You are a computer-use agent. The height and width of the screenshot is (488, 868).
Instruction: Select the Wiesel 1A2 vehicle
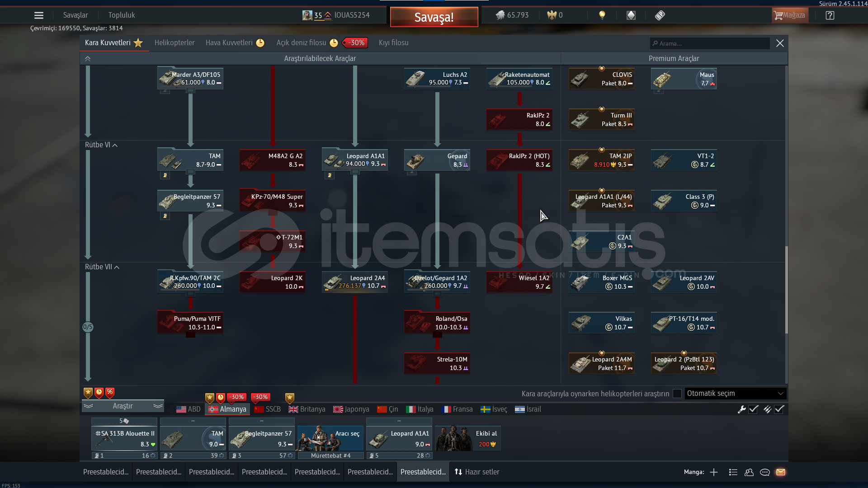coord(519,282)
